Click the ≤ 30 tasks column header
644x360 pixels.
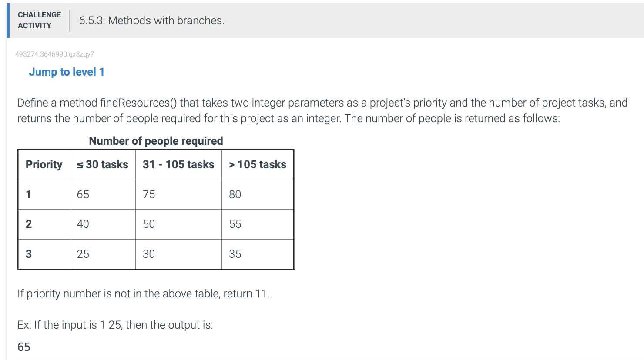[103, 165]
